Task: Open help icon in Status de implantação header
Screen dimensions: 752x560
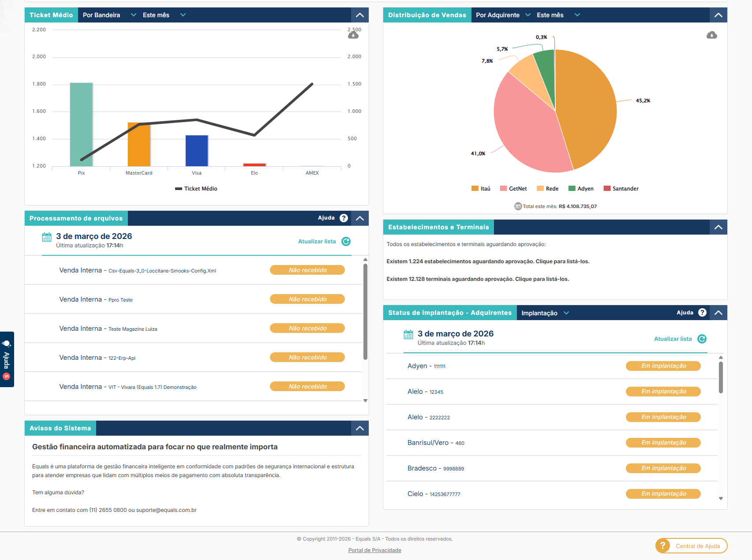Action: [702, 313]
